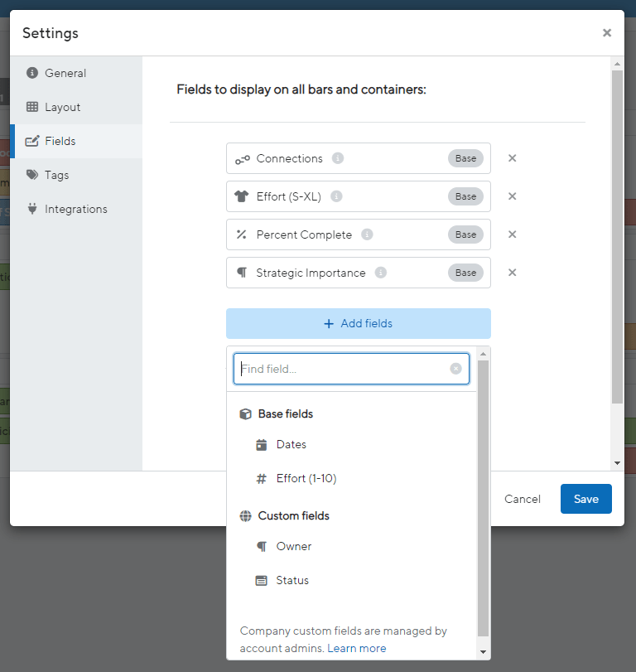Click the info icon beside Effort (S-XL)
This screenshot has height=672, width=636.
[x=336, y=196]
